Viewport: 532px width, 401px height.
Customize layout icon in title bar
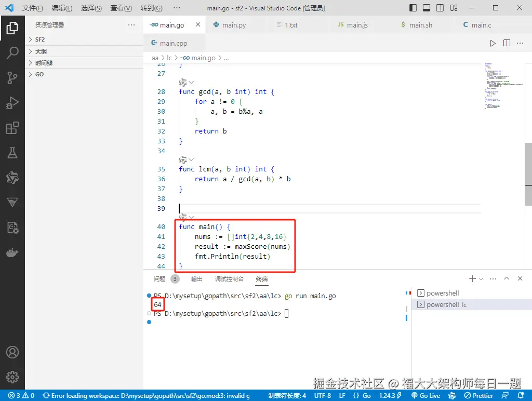(454, 8)
